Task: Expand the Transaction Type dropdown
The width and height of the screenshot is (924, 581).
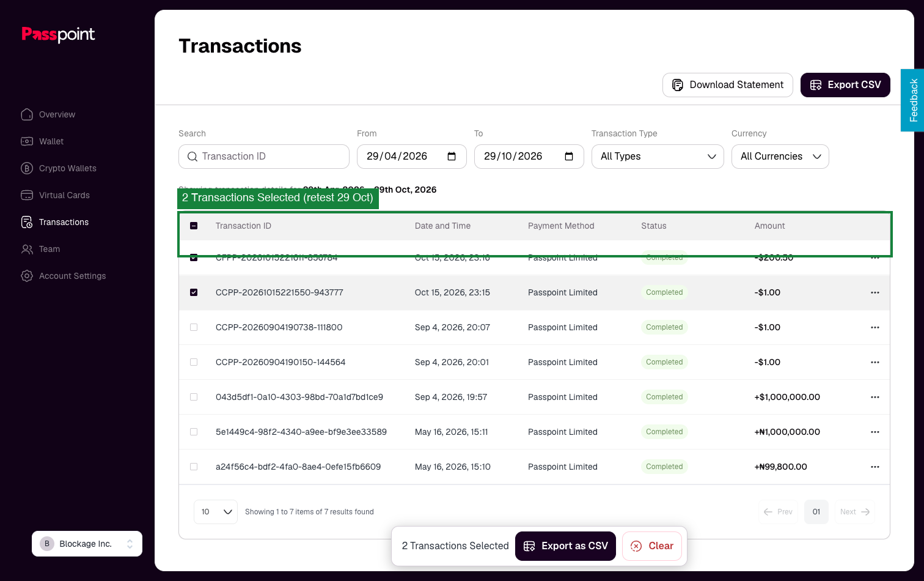Action: coord(658,157)
